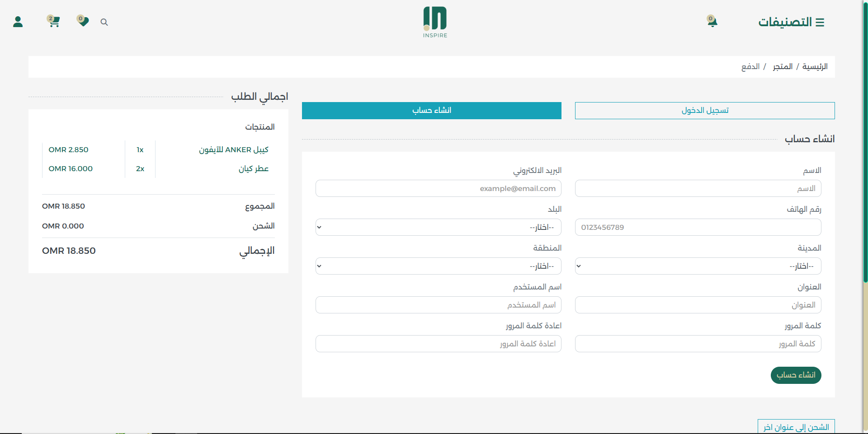Click the email address input field
868x434 pixels.
pos(438,188)
